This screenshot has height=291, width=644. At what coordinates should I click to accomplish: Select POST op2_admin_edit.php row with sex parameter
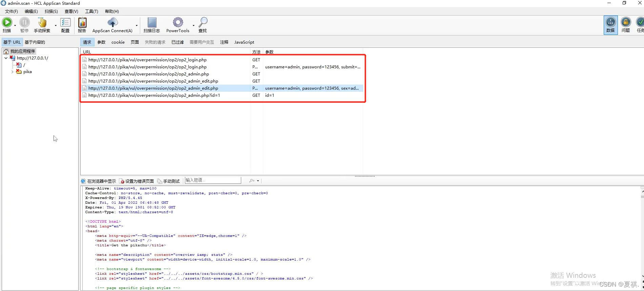222,88
